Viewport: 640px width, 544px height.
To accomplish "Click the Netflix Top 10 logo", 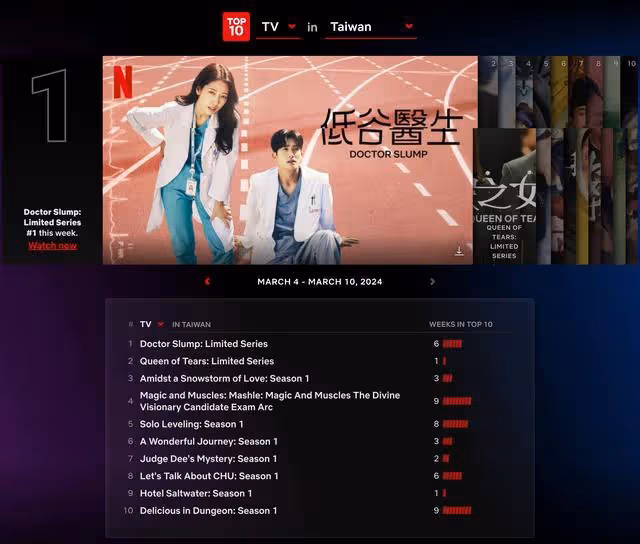I will pyautogui.click(x=236, y=27).
